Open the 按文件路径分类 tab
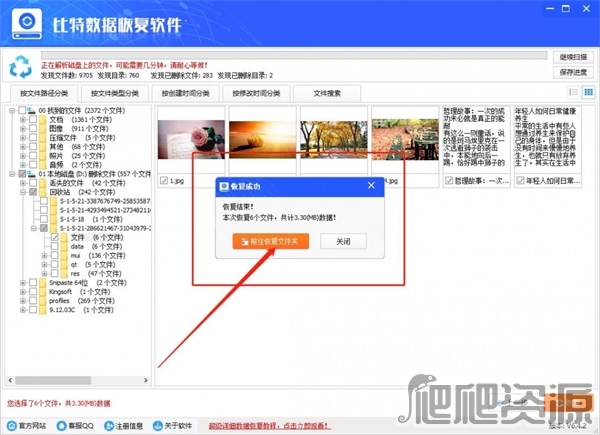The width and height of the screenshot is (600, 435). pos(44,93)
